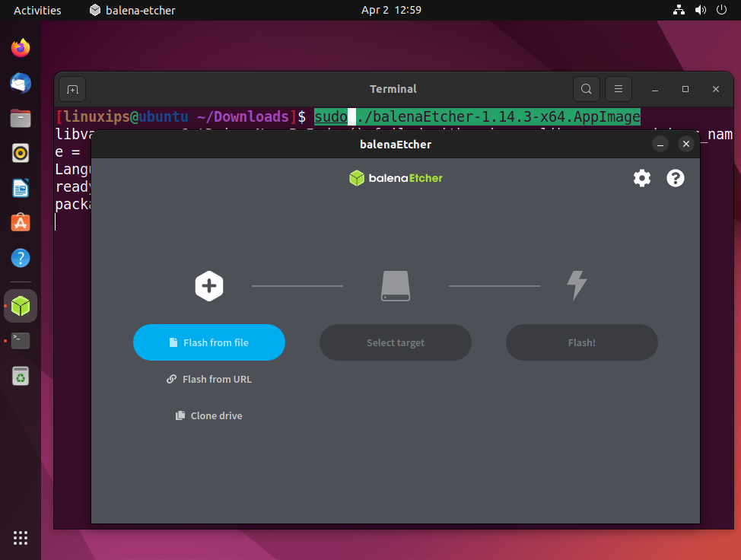This screenshot has height=560, width=741.
Task: Click the drive icon above Select target
Action: 396,286
